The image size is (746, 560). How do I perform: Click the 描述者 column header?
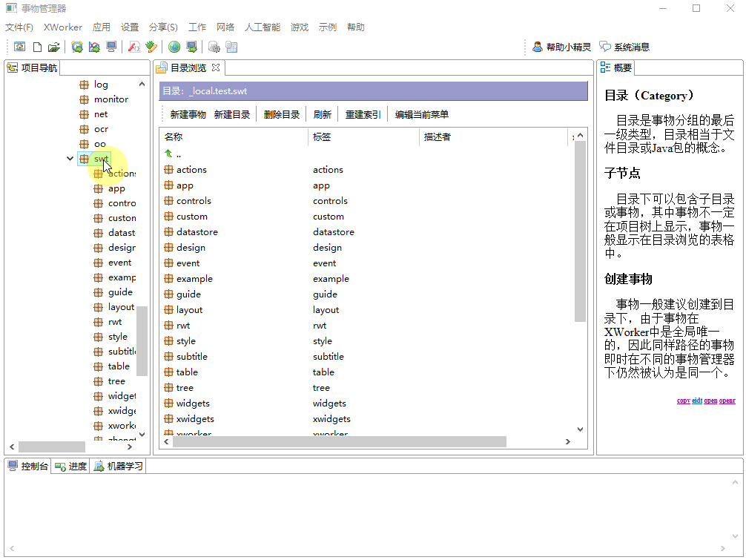click(493, 137)
